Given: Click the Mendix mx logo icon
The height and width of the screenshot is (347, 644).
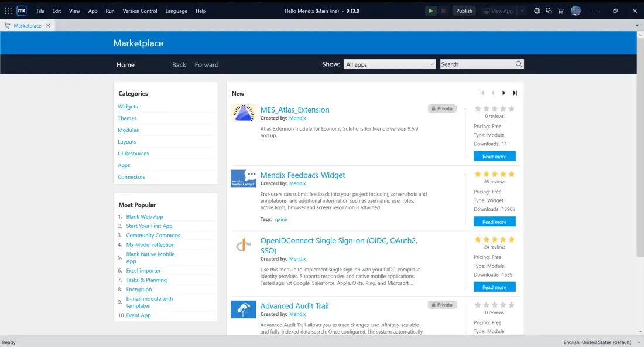Looking at the screenshot, I should point(22,11).
